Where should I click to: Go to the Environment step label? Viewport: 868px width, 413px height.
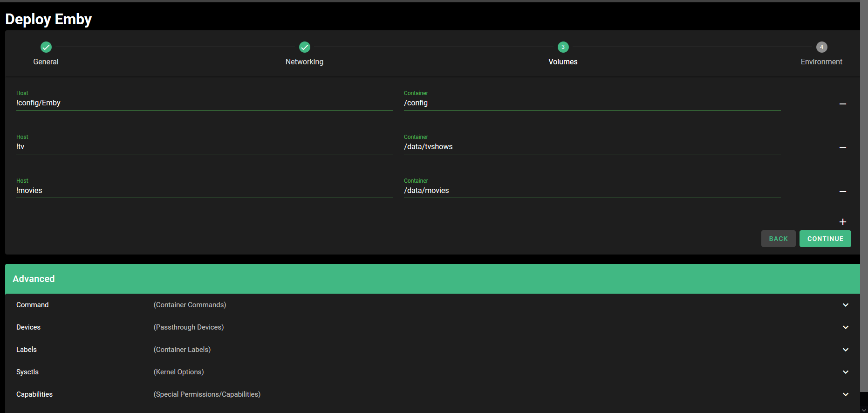coord(821,62)
